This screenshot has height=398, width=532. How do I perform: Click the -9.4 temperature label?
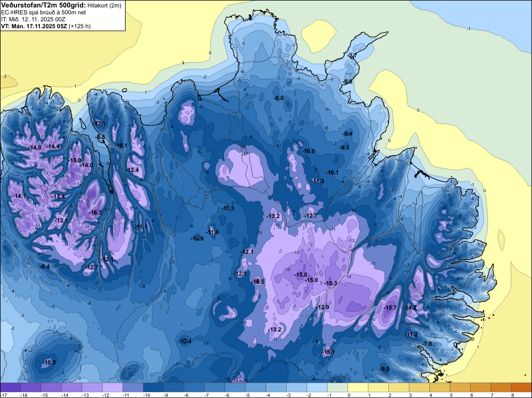(x=347, y=134)
